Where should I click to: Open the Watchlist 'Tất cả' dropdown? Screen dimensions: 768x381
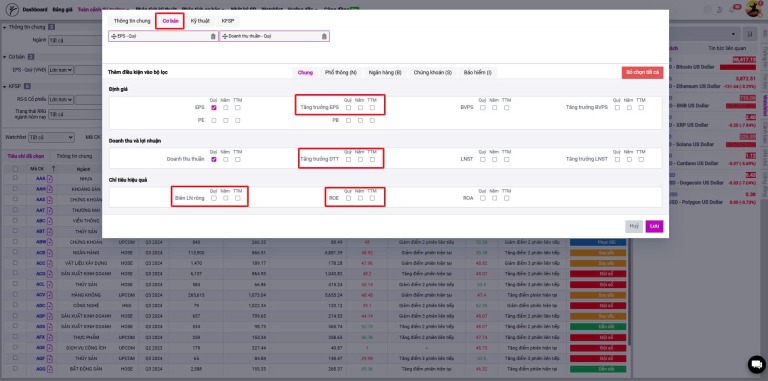pyautogui.click(x=51, y=138)
